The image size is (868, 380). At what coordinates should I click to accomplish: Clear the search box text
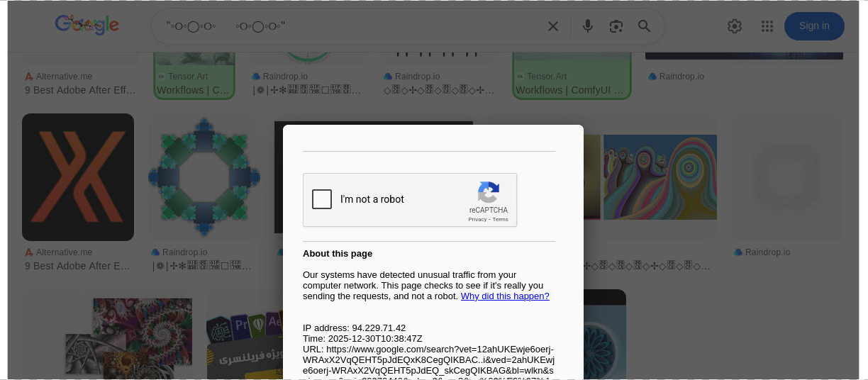(x=553, y=26)
